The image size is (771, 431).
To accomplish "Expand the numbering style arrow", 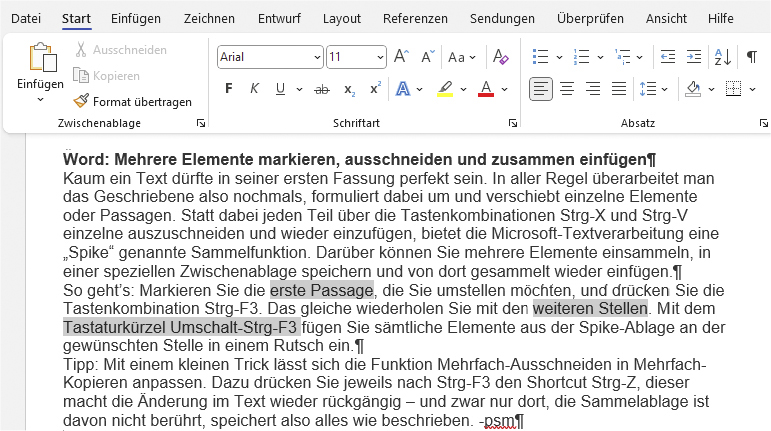I will point(600,57).
